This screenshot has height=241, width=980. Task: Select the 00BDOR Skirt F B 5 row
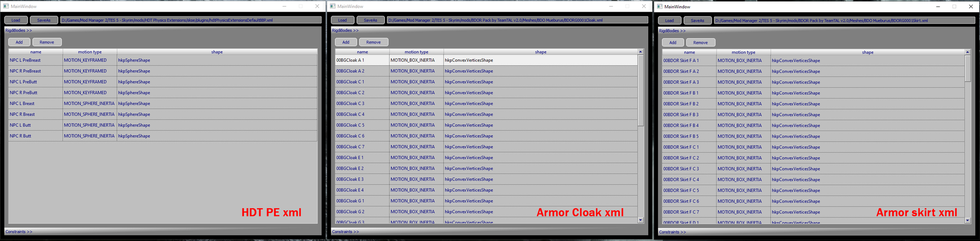coord(814,136)
